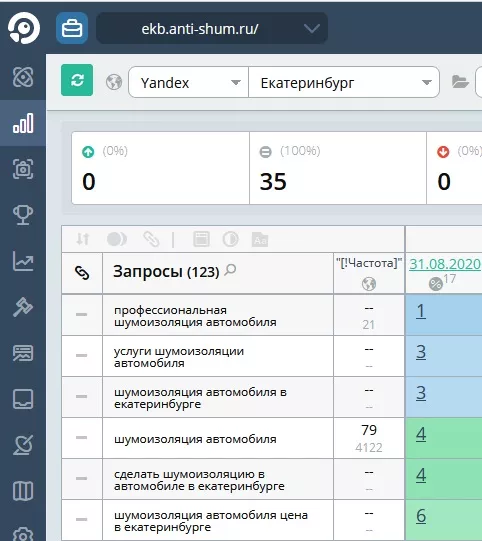
Task: Open the Екатеринбург region dropdown
Action: (344, 82)
